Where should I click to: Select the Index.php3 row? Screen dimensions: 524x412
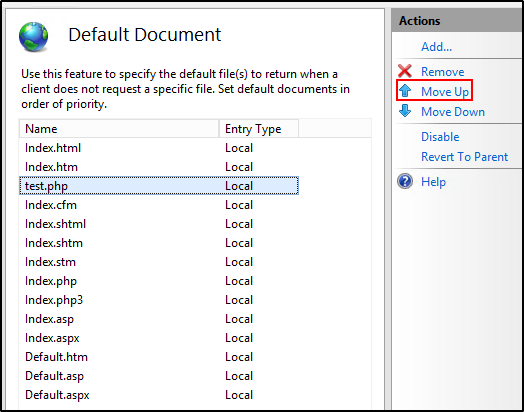(x=159, y=300)
